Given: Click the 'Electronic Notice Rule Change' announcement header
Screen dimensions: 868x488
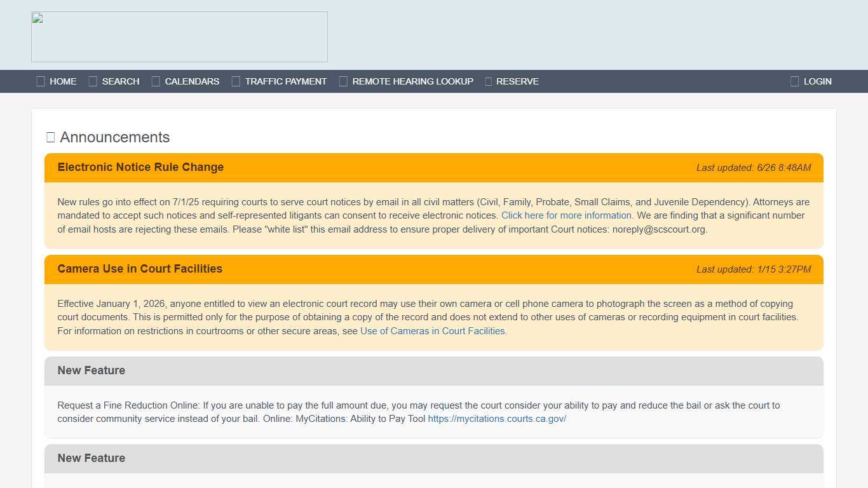Looking at the screenshot, I should pos(140,167).
